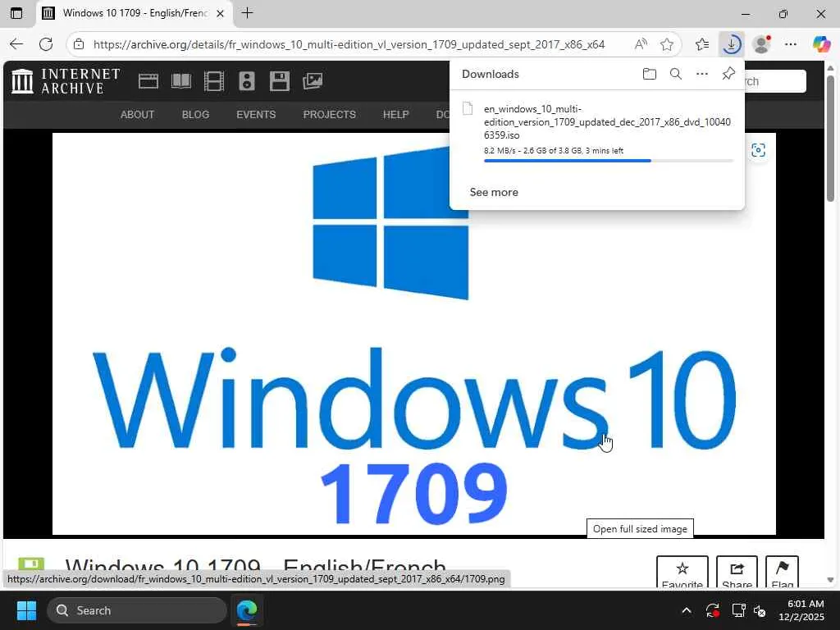Open the BLOG menu item
Screen dimensions: 840x630
click(195, 115)
